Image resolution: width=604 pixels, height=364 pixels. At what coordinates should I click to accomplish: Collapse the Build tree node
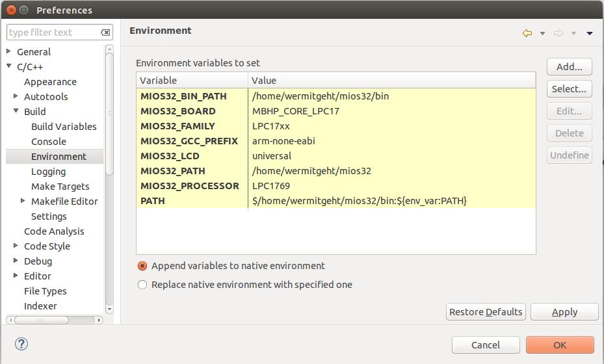[x=16, y=112]
